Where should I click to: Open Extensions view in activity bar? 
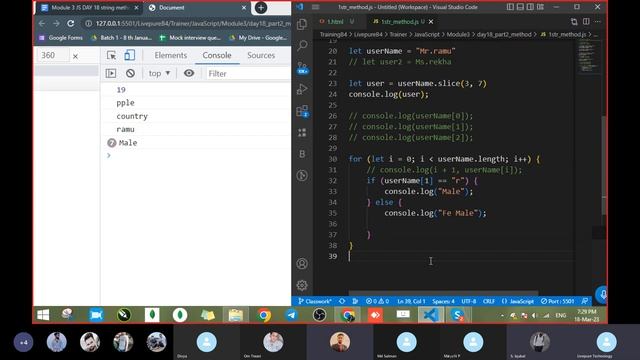pyautogui.click(x=302, y=111)
